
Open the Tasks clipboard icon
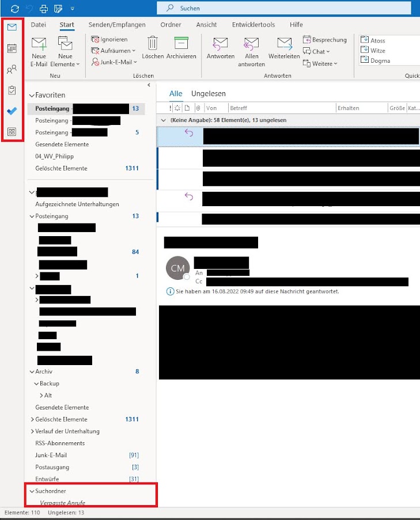[x=12, y=90]
